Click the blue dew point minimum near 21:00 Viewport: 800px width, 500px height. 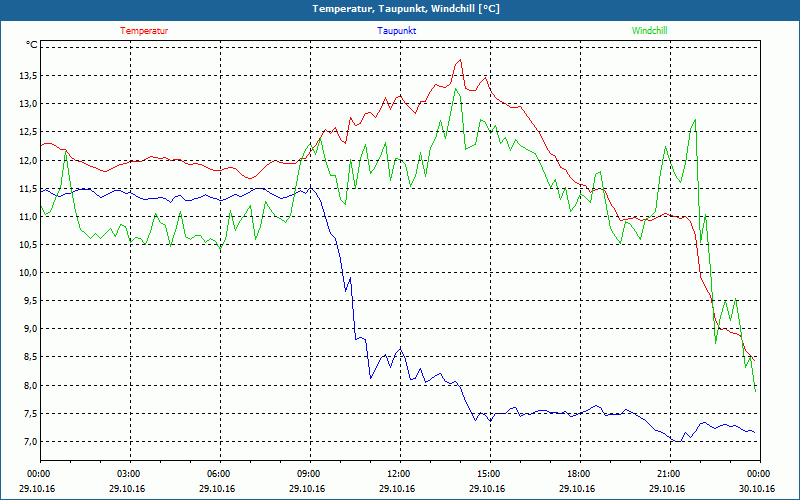[678, 441]
